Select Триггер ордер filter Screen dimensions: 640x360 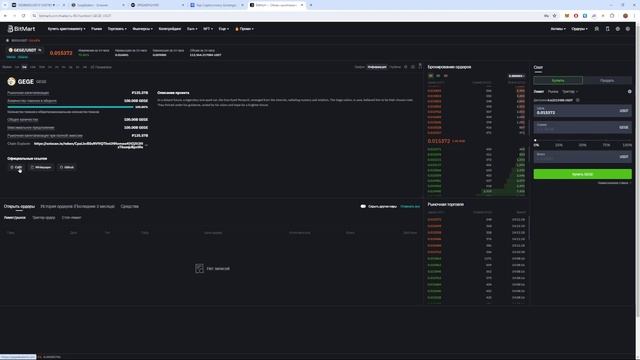(44, 218)
